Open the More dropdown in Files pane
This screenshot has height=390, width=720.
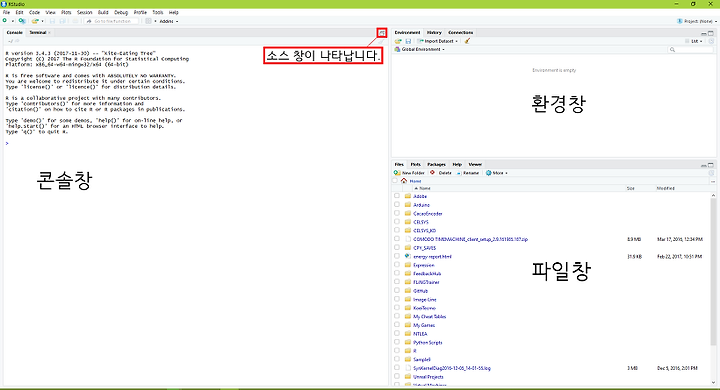click(x=497, y=173)
